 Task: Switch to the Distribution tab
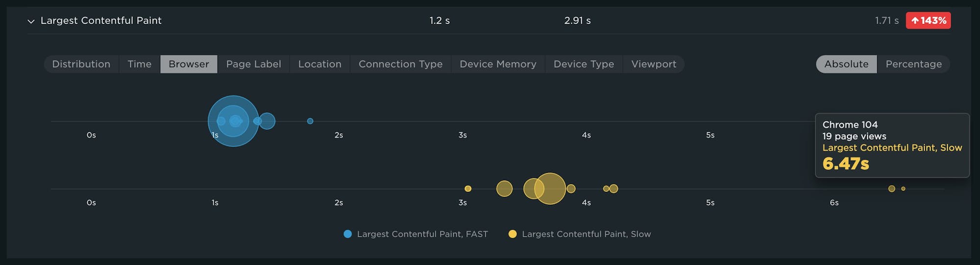[x=81, y=64]
